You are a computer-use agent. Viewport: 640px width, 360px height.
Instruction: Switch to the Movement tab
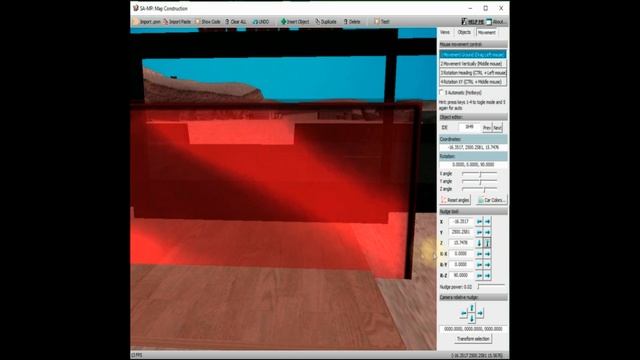pyautogui.click(x=487, y=32)
